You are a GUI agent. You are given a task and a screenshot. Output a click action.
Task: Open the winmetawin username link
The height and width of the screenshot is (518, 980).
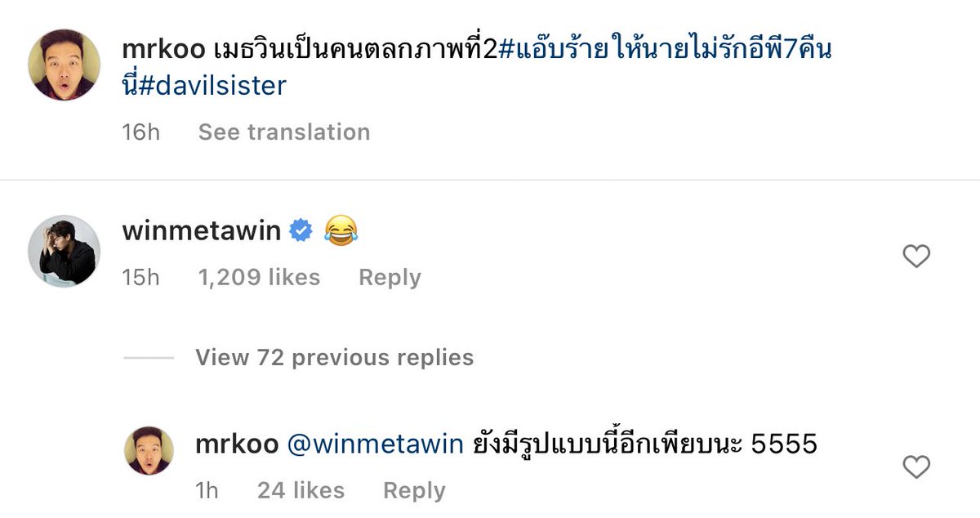(x=202, y=232)
